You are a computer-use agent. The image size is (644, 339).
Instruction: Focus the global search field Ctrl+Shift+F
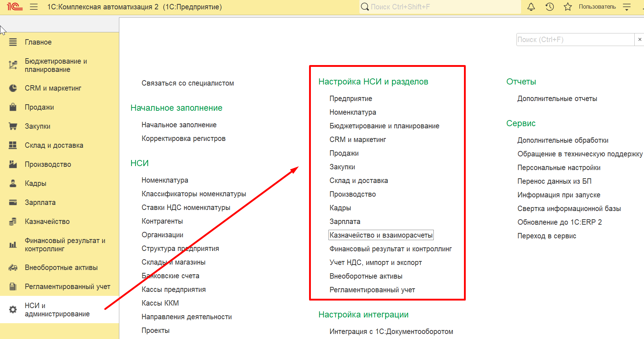point(445,7)
